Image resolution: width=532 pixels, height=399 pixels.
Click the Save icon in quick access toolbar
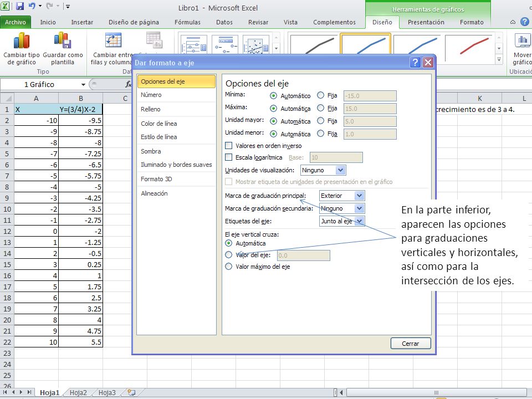point(20,6)
